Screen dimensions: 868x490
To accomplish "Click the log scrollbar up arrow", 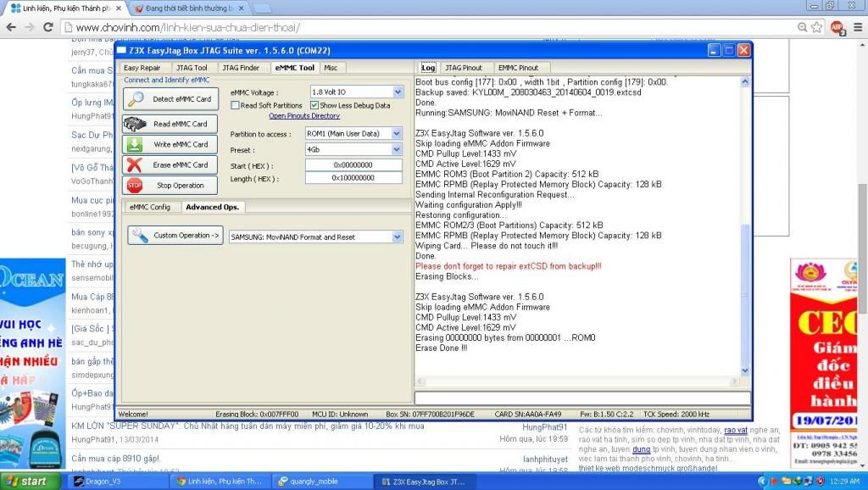I will click(745, 82).
